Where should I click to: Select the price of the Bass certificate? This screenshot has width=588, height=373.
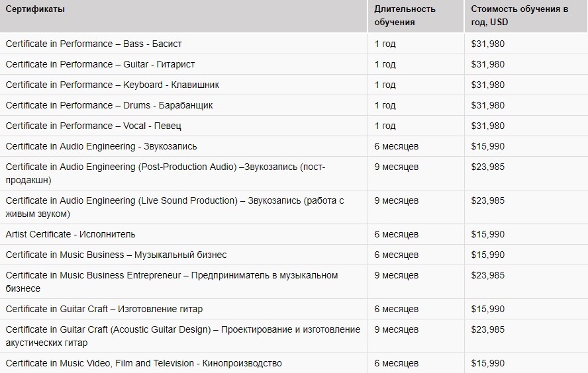[x=488, y=44]
